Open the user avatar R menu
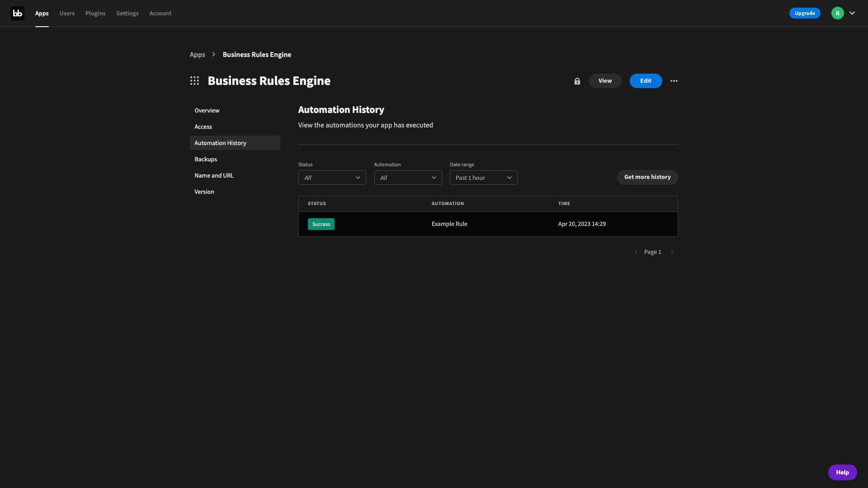 pyautogui.click(x=838, y=13)
